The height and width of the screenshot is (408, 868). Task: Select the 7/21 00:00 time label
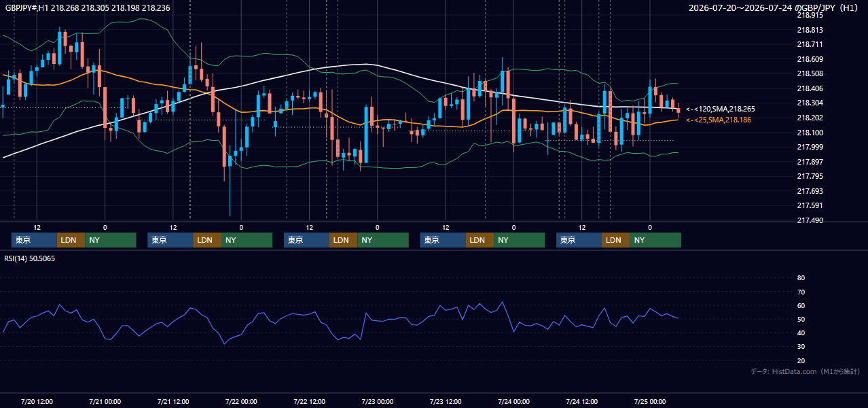point(105,401)
